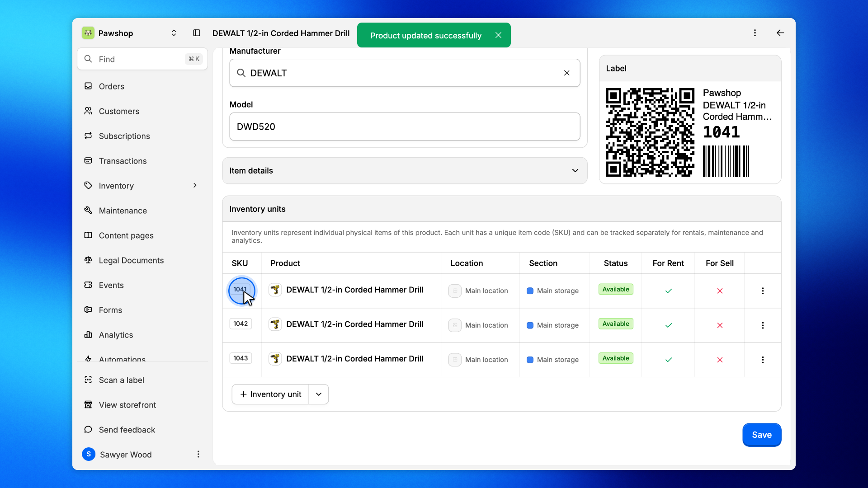The image size is (868, 488).
Task: Toggle For Rent checkmark for SKU 1041
Action: 668,291
